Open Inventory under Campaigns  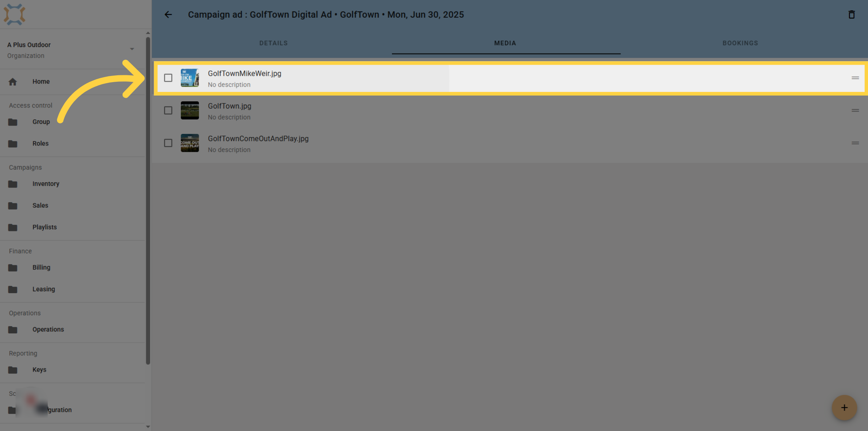[x=46, y=184]
